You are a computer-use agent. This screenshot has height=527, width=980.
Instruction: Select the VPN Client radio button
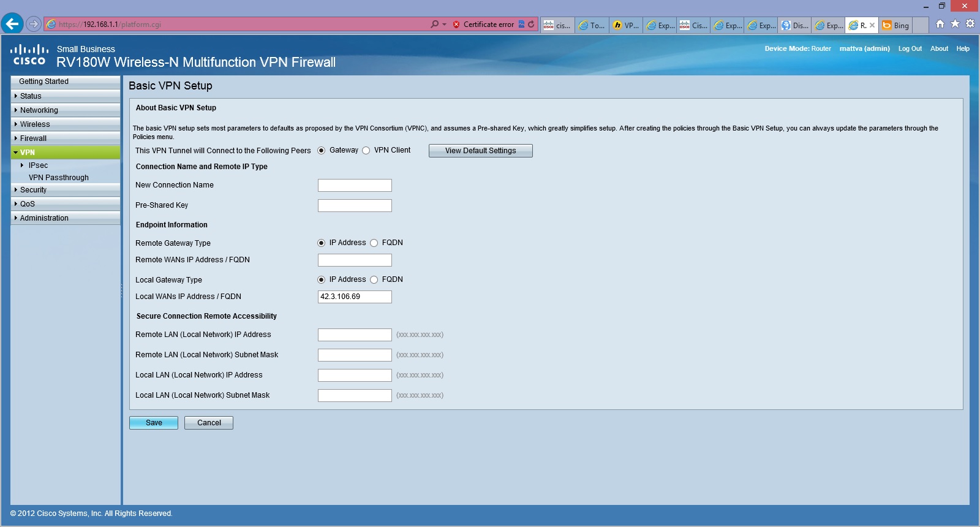tap(366, 151)
